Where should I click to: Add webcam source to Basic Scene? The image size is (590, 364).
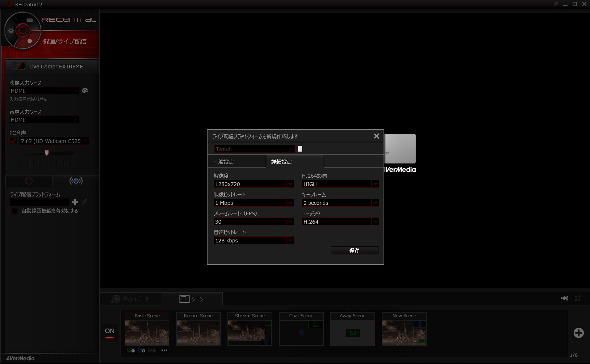(x=142, y=350)
